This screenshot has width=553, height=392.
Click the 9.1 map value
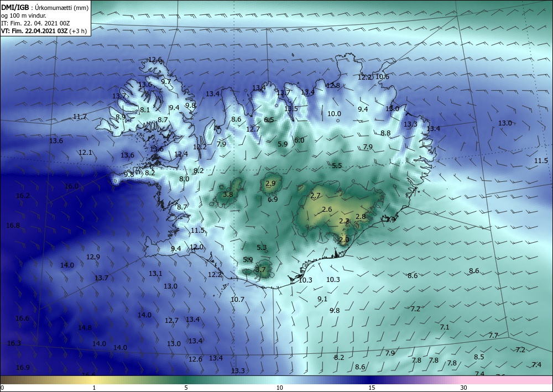point(322,299)
